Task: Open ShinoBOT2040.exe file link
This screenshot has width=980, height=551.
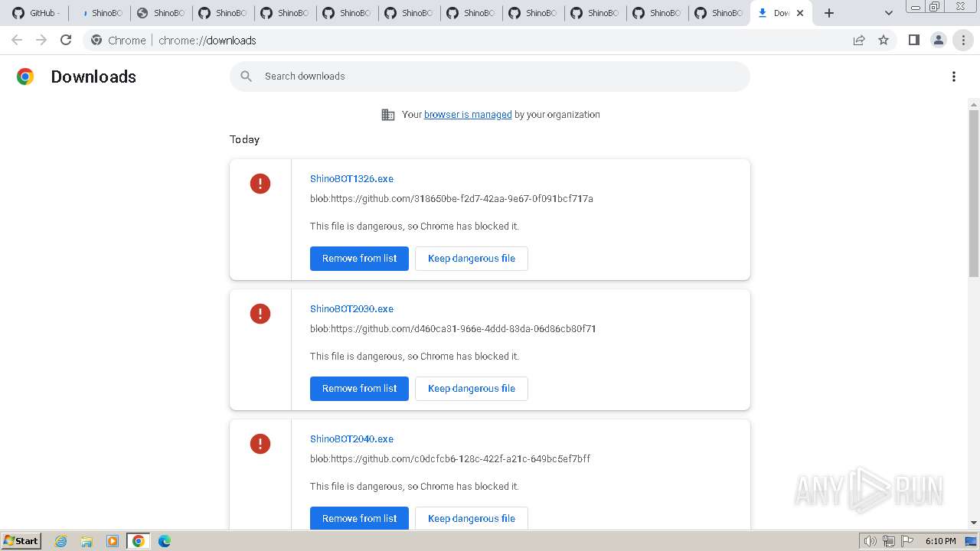Action: pyautogui.click(x=351, y=439)
